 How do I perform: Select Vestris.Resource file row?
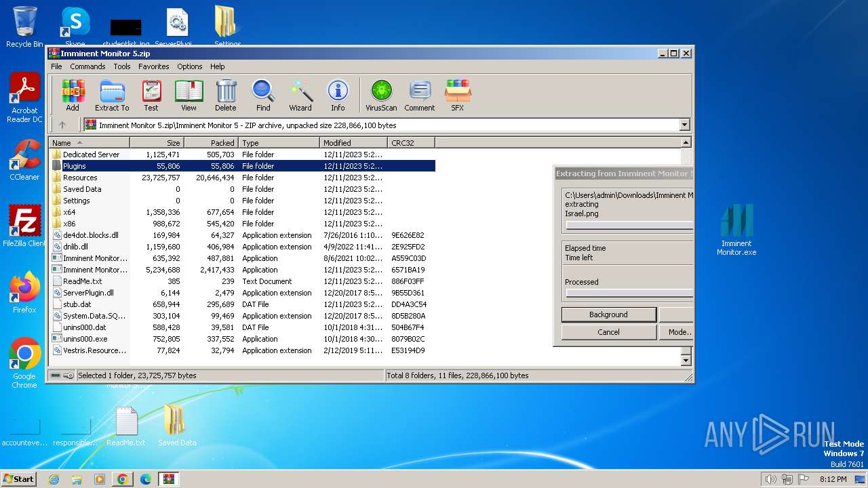242,350
